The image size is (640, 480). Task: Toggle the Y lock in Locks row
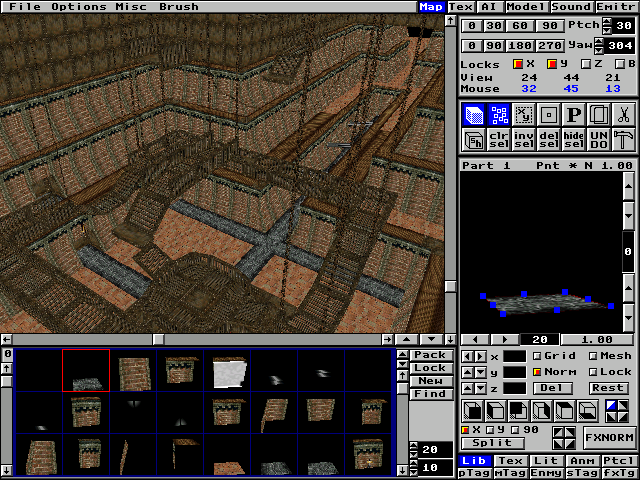(x=552, y=64)
